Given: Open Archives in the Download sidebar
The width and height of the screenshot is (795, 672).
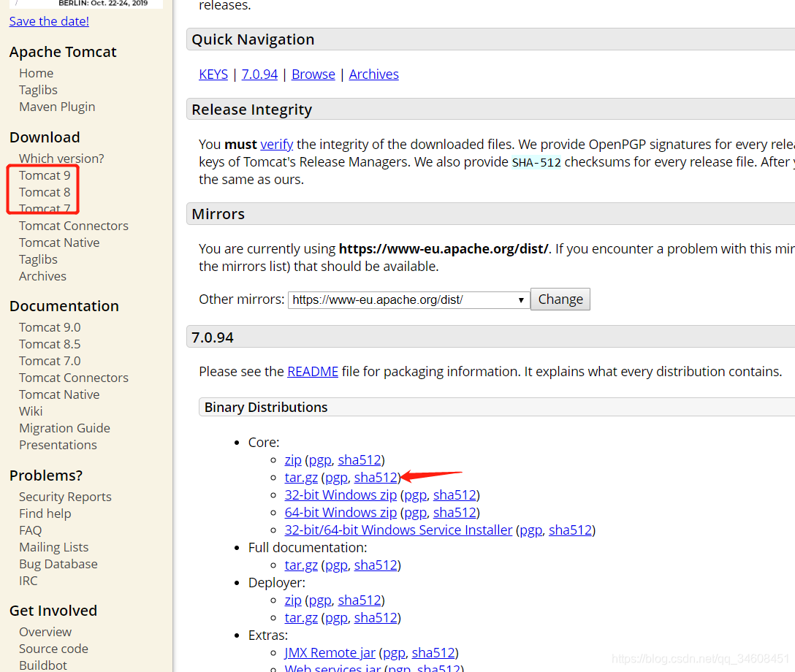Looking at the screenshot, I should click(x=42, y=275).
